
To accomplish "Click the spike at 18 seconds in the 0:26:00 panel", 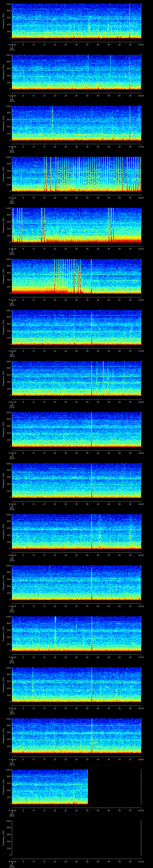I will pyautogui.click(x=52, y=116).
